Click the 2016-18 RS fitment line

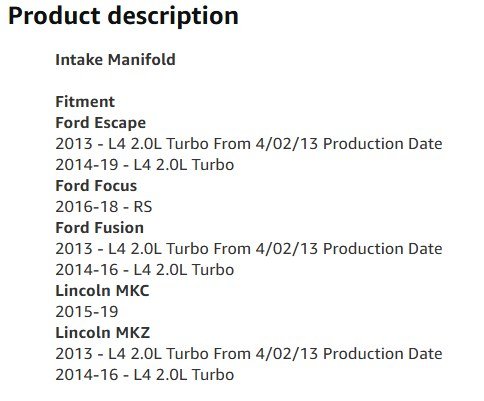tap(104, 207)
